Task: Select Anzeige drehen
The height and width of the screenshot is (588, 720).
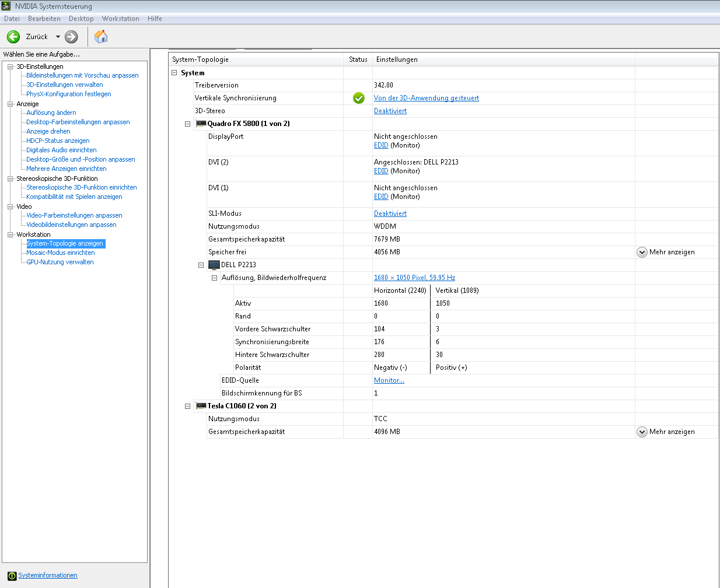Action: coord(48,131)
